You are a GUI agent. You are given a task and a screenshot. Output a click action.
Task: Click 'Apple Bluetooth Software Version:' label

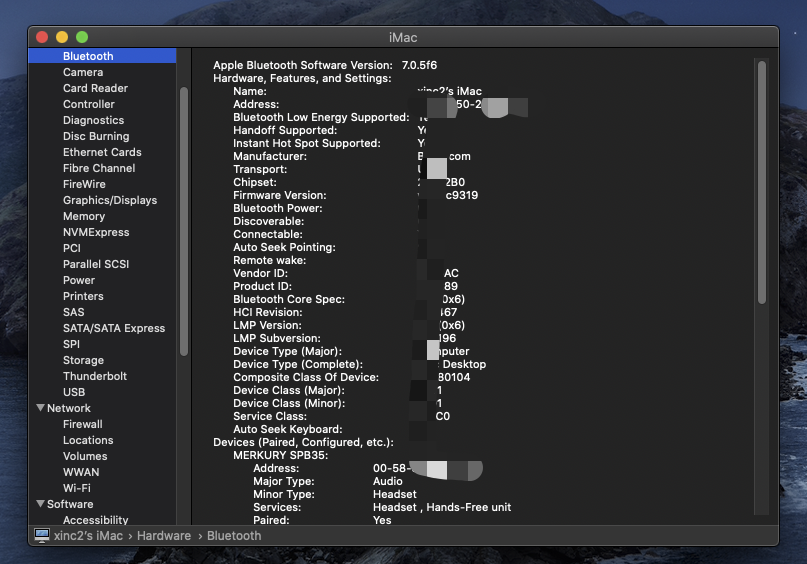click(x=303, y=65)
